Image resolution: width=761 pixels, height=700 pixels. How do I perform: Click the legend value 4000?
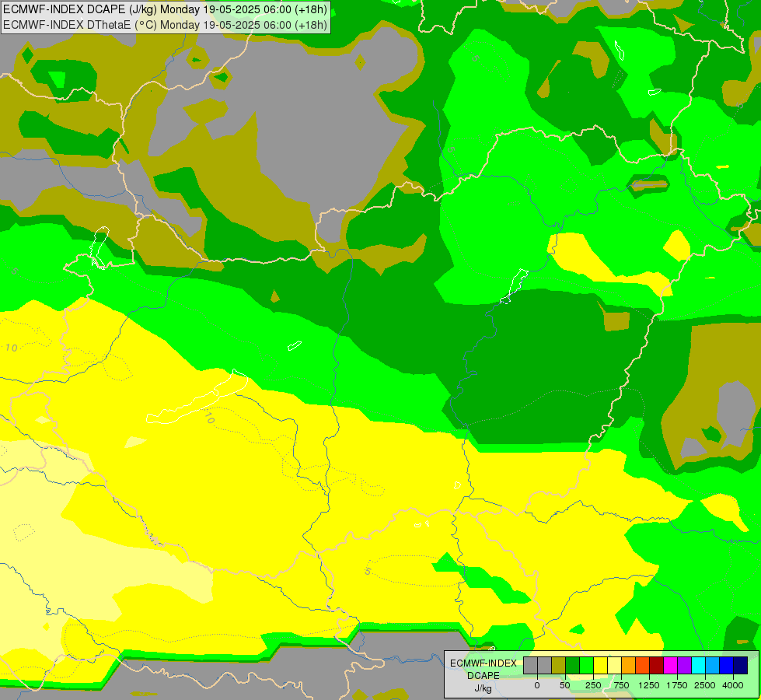point(733,685)
